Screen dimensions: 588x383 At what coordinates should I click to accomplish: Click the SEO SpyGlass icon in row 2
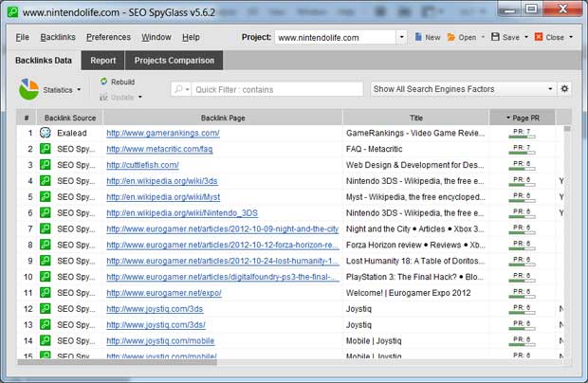[46, 149]
